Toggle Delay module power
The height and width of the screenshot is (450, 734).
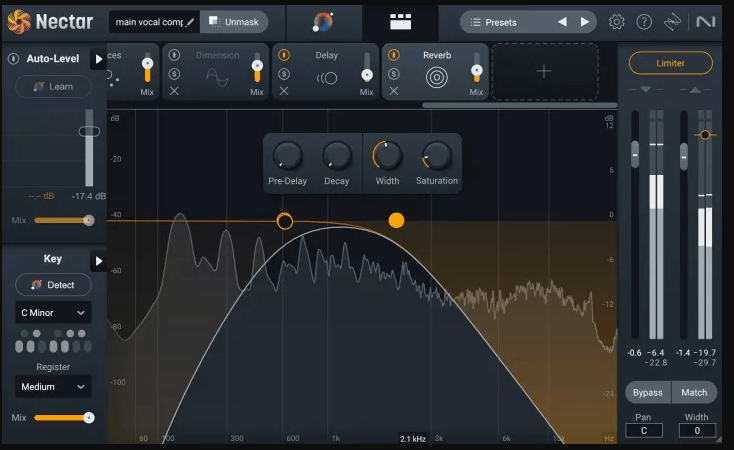[284, 55]
